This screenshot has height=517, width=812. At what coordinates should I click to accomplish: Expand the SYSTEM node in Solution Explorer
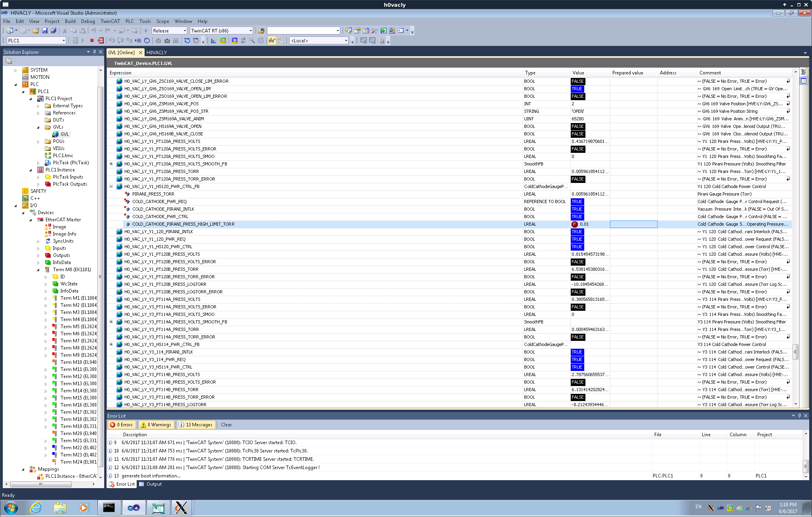pos(16,70)
